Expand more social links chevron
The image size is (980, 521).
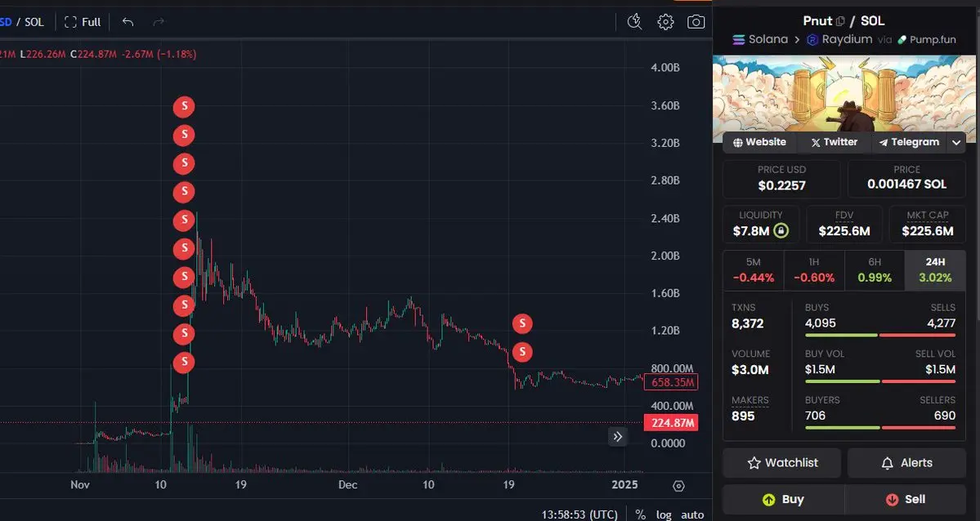[x=956, y=142]
